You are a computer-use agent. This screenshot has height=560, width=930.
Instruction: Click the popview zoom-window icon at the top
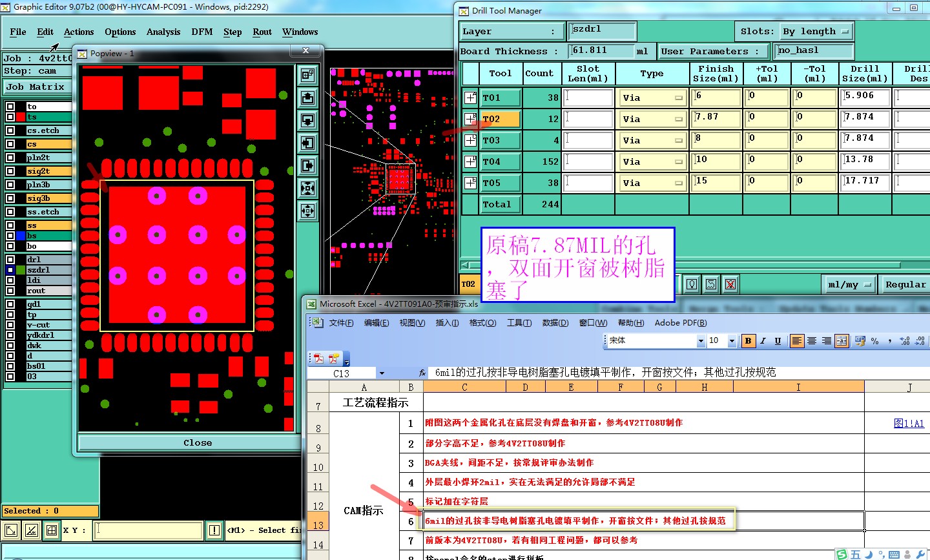pyautogui.click(x=308, y=75)
